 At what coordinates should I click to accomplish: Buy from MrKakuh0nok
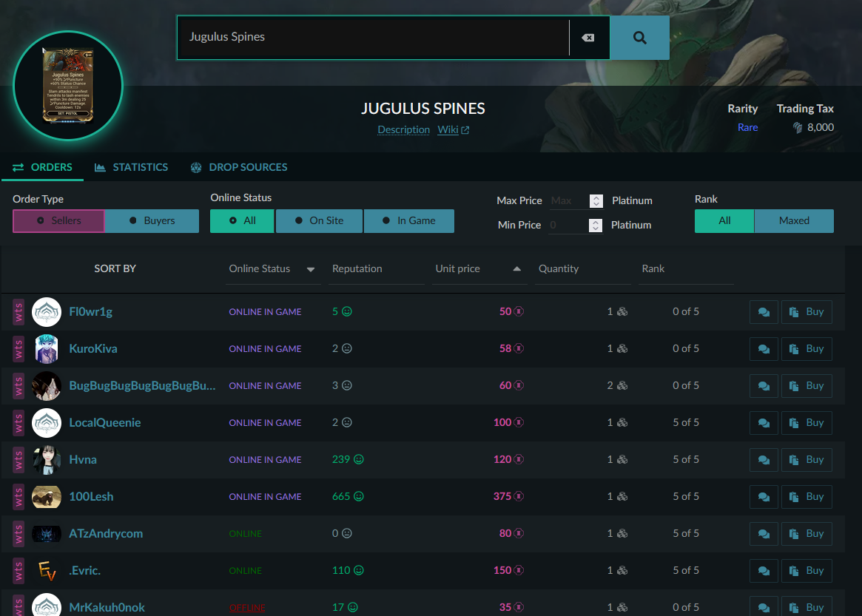click(807, 607)
